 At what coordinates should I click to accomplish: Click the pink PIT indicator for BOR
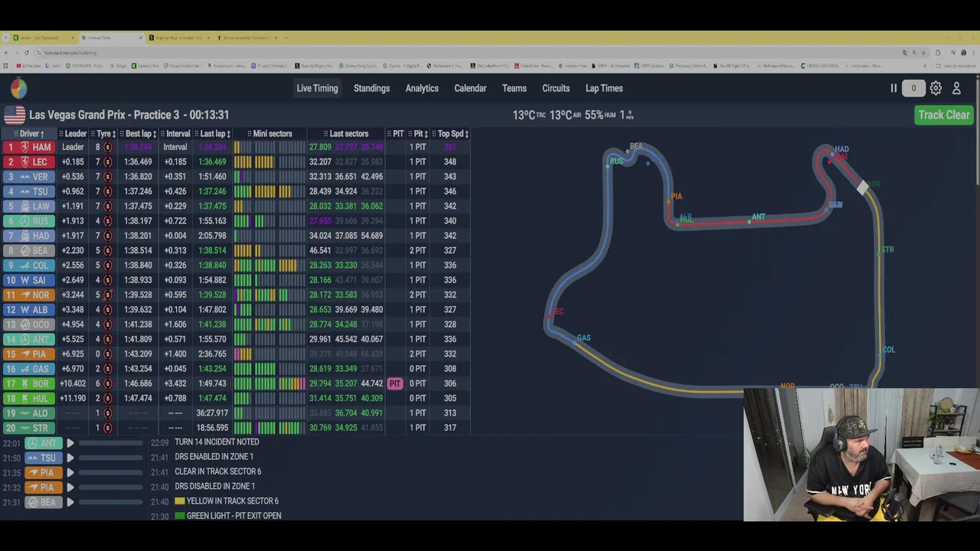click(x=395, y=383)
